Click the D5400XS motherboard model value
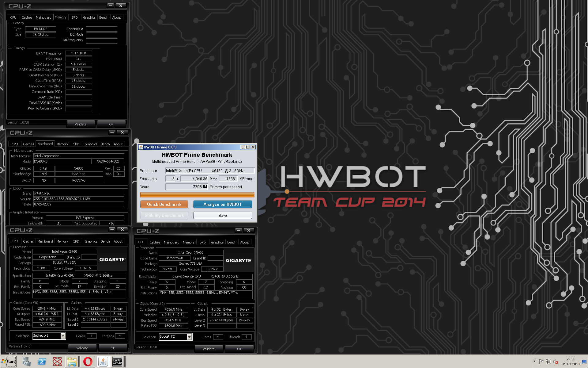 (62, 161)
